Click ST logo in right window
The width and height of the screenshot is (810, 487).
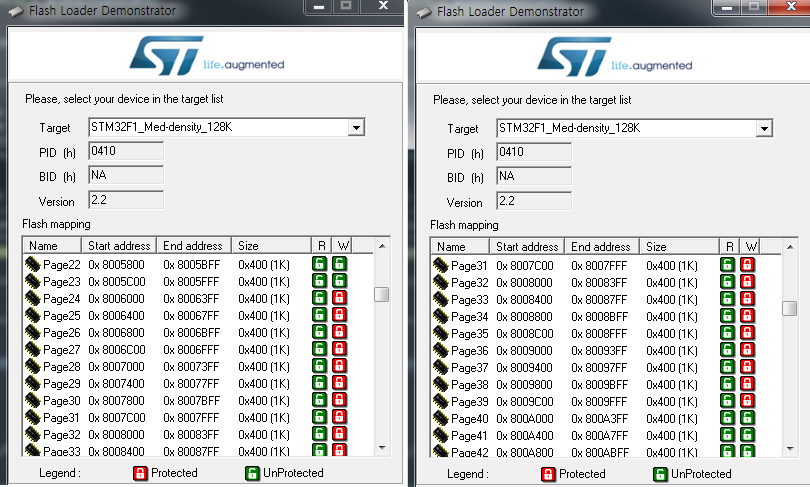(574, 57)
